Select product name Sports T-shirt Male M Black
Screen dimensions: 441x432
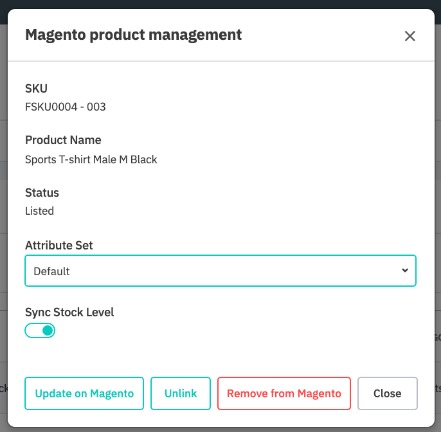[x=91, y=159]
